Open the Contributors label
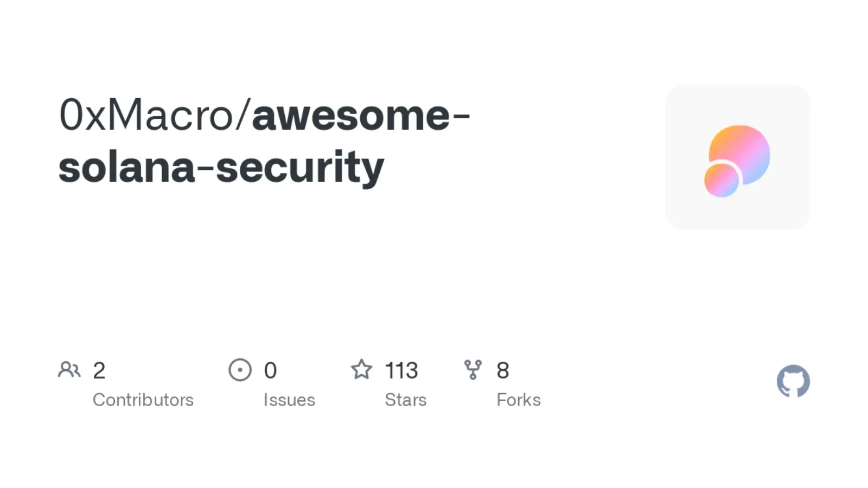Viewport: 868px width, 488px height. point(143,400)
